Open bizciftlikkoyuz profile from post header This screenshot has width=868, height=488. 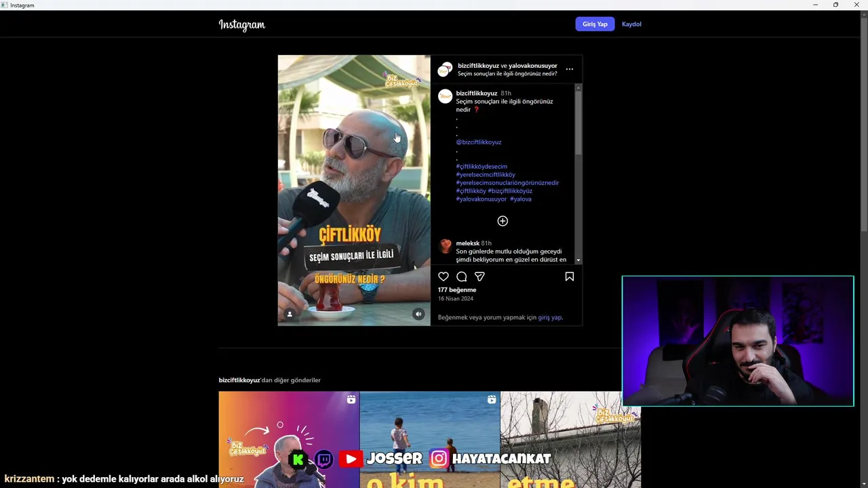(478, 66)
